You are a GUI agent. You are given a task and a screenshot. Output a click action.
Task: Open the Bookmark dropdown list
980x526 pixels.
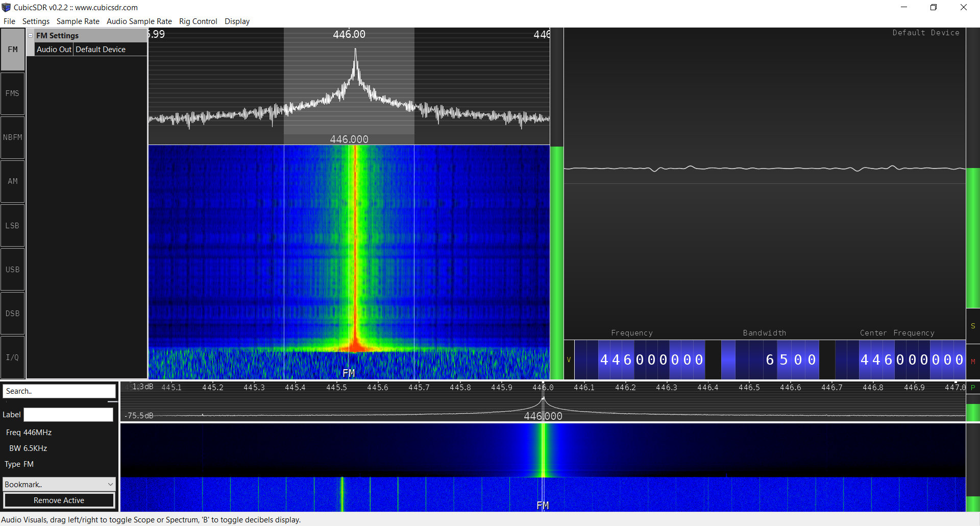59,484
